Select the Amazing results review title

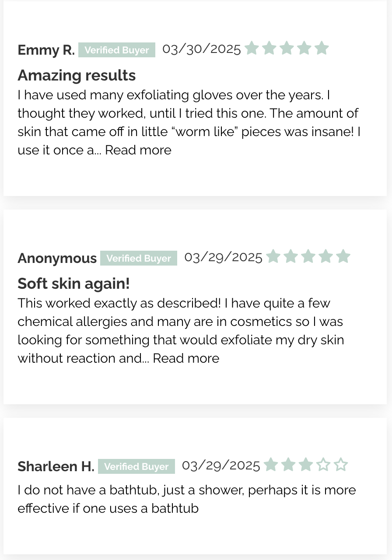[x=77, y=75]
